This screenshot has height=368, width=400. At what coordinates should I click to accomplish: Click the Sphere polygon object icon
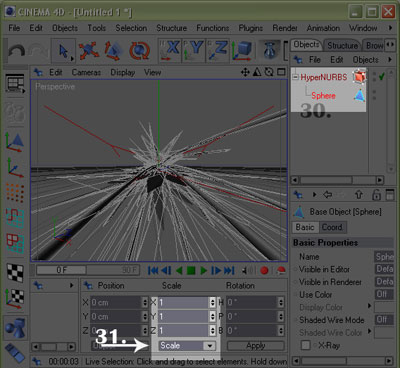point(359,96)
